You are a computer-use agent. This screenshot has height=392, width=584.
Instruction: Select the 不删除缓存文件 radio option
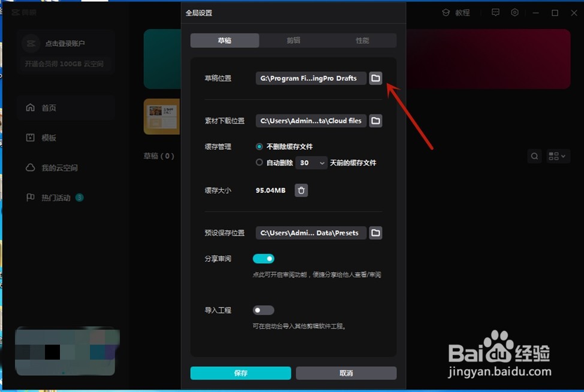[258, 146]
